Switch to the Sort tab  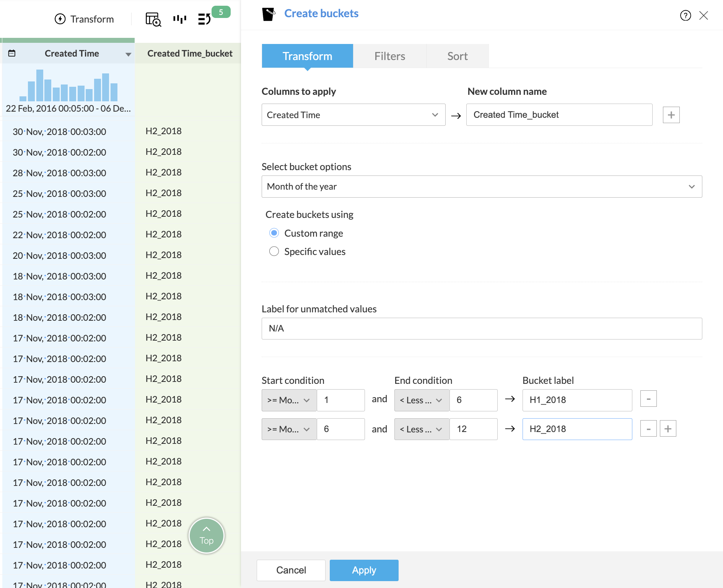point(457,56)
